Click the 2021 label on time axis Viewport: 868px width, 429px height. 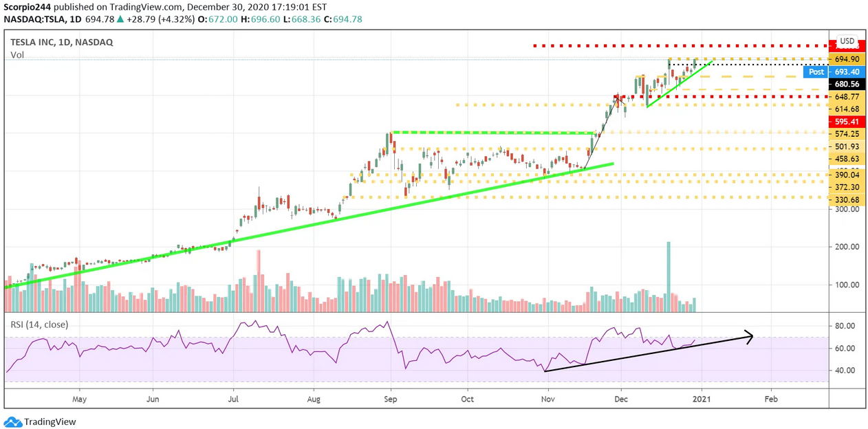(x=702, y=398)
